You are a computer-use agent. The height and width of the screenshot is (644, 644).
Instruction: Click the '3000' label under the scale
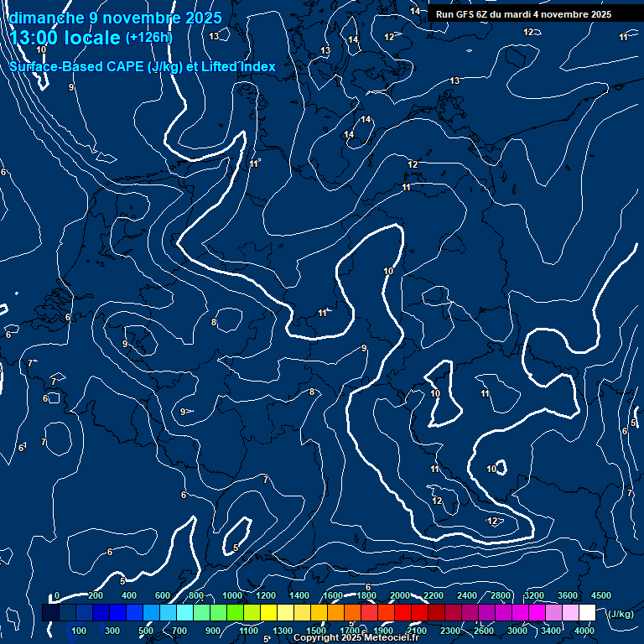[x=517, y=631]
